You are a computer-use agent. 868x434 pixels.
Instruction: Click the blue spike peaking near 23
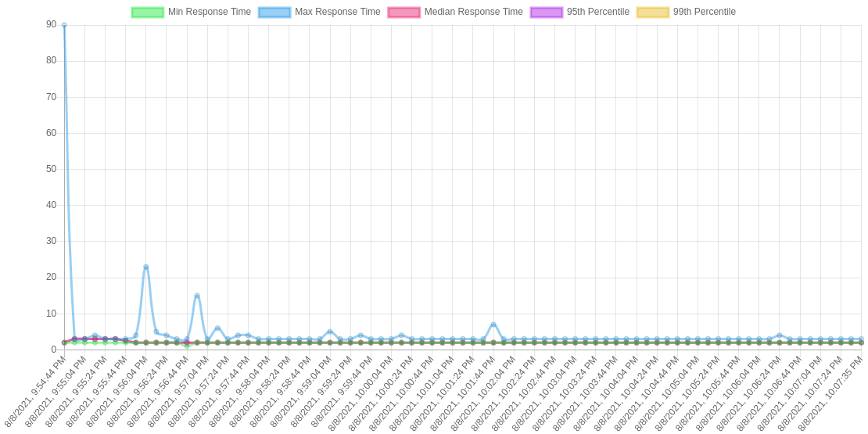(x=146, y=267)
